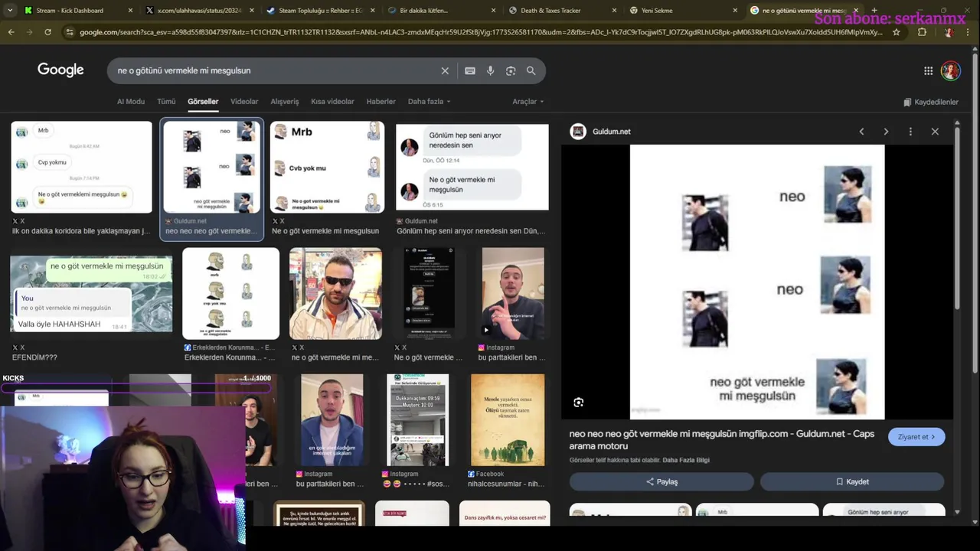Open Google Lens camera search
Image resolution: width=980 pixels, height=551 pixels.
[x=511, y=70]
